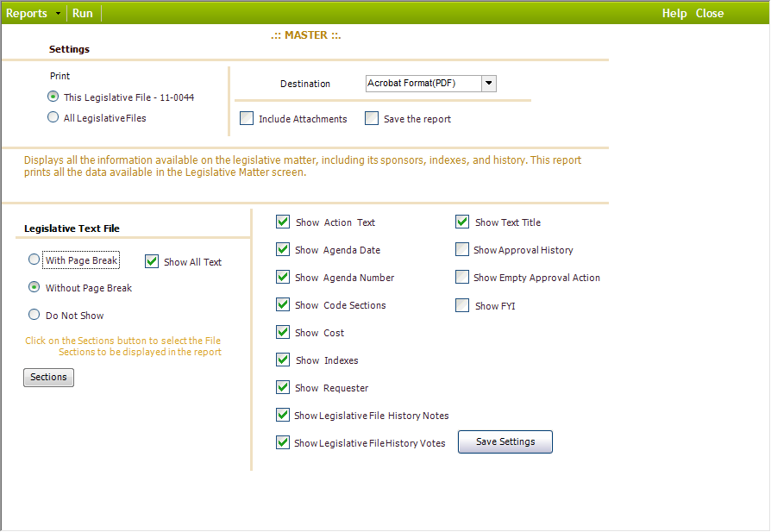
Task: Toggle Show Legislative File History Votes
Action: click(283, 442)
